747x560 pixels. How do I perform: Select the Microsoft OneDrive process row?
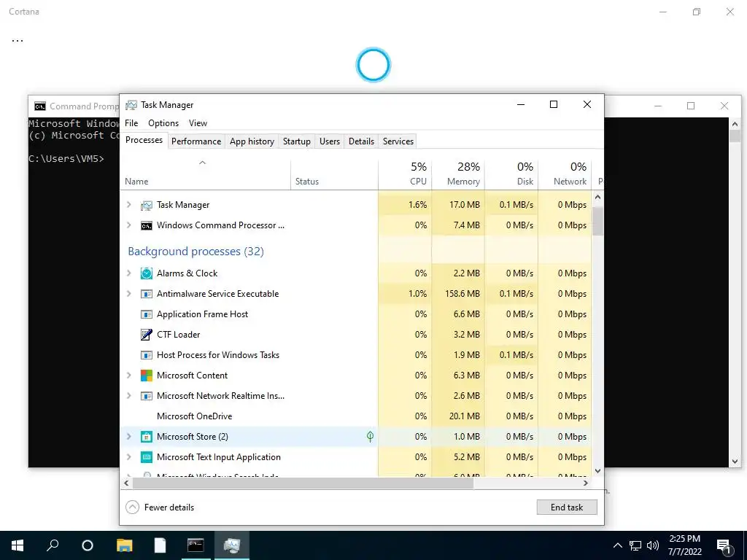[355, 416]
